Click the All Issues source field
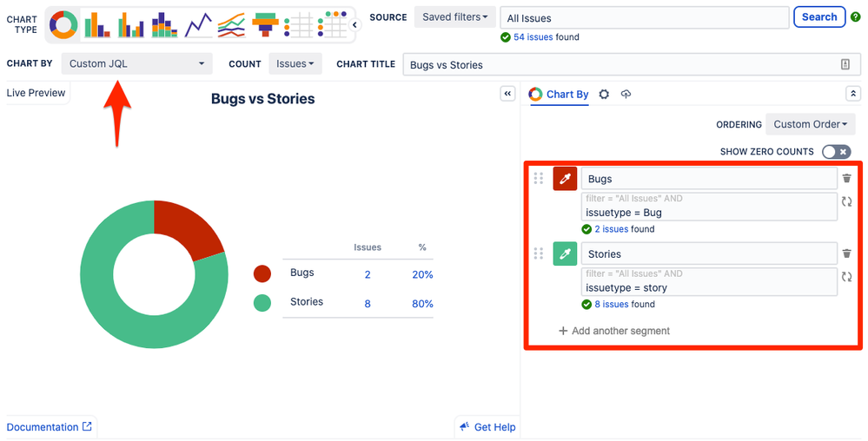The height and width of the screenshot is (441, 868). pos(645,17)
